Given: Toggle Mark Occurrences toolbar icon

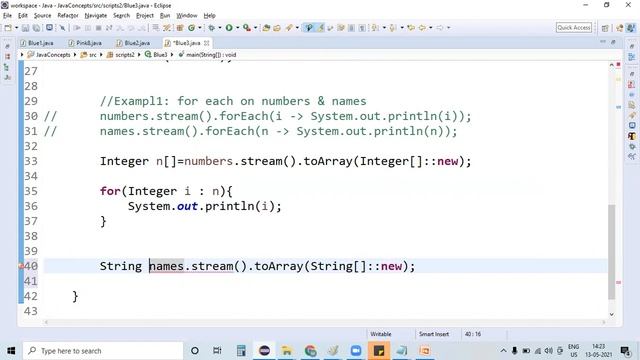Looking at the screenshot, I should [320, 28].
